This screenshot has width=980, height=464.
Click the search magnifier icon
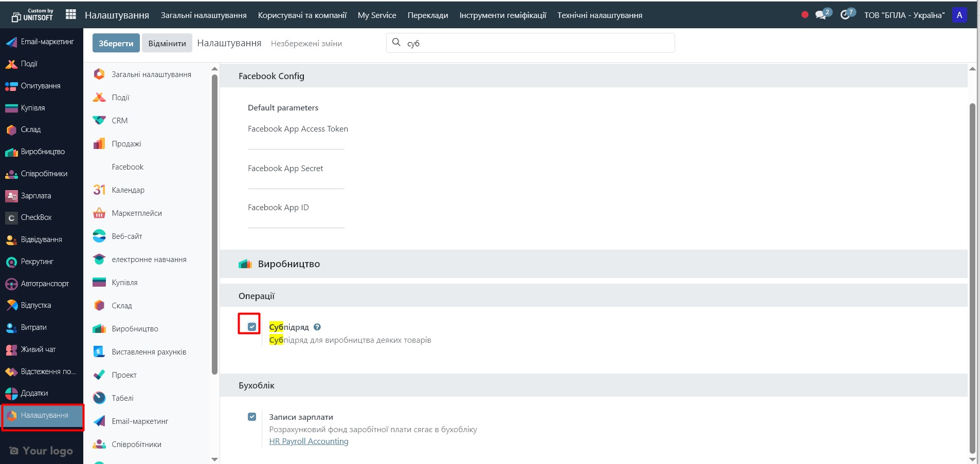396,43
